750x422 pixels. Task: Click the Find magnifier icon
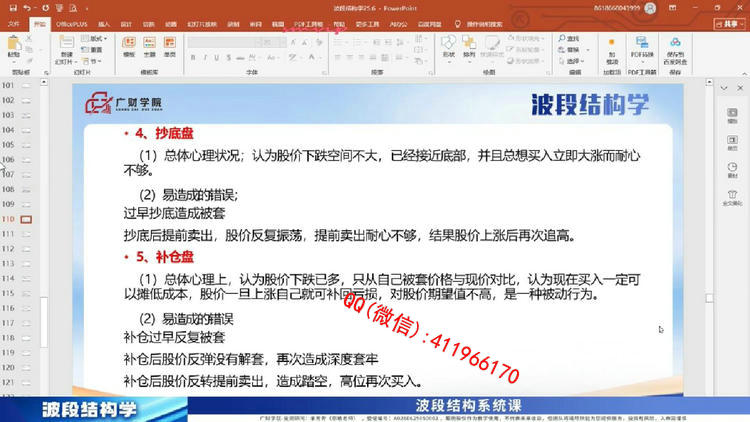point(562,38)
